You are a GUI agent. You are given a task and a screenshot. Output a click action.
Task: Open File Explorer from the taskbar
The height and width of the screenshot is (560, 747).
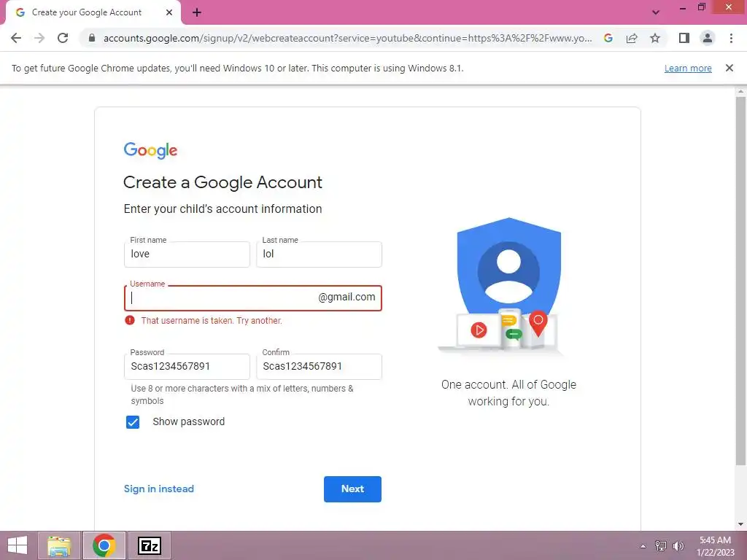59,545
